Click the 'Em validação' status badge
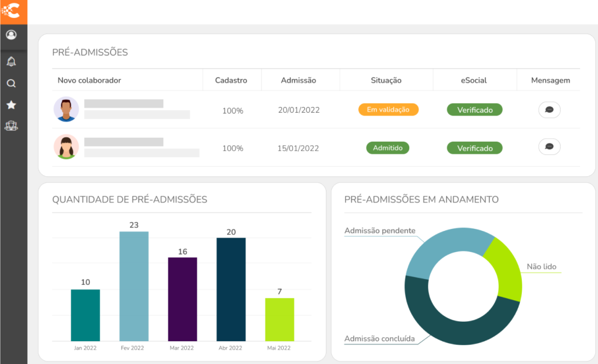Screen dimensions: 598x364 (388, 110)
